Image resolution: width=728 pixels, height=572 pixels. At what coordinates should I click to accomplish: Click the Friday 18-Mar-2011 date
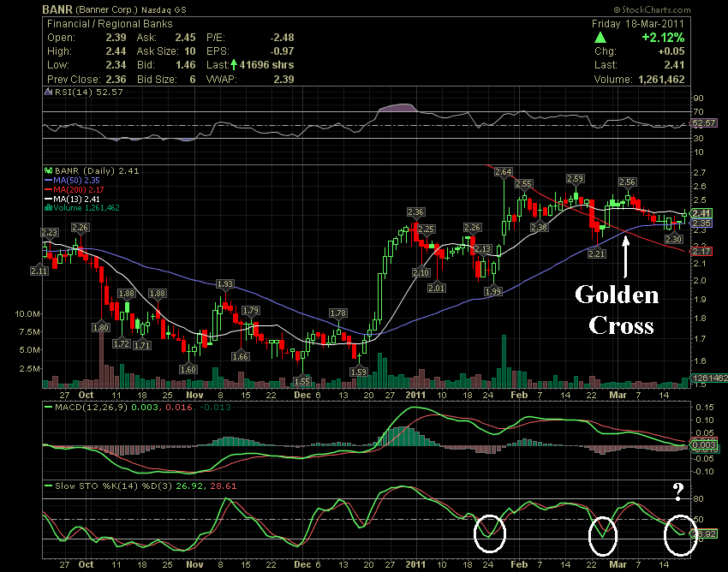coord(638,24)
